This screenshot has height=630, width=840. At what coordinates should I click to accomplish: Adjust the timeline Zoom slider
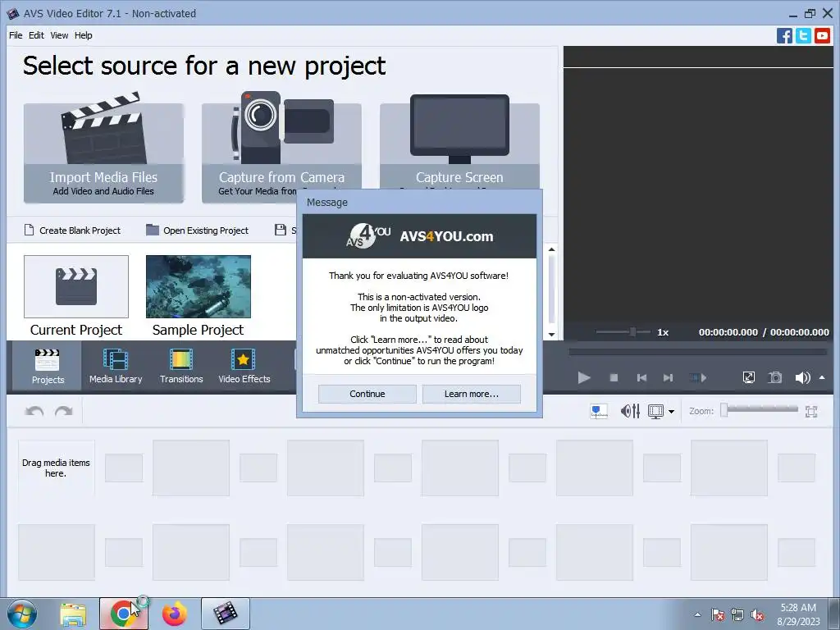click(760, 410)
